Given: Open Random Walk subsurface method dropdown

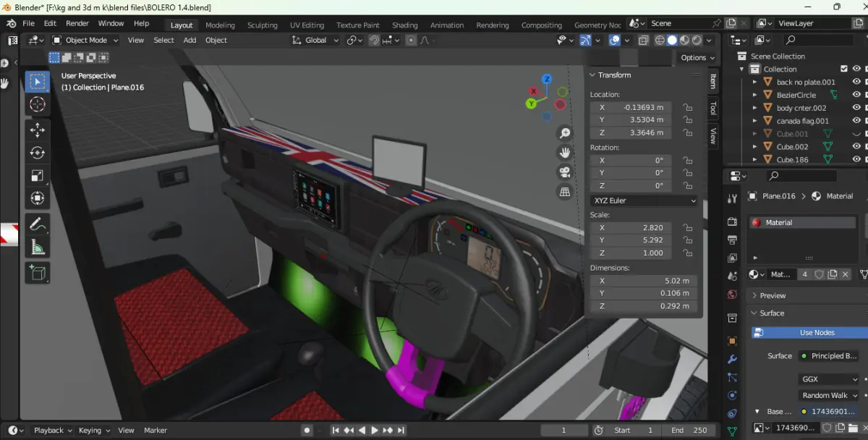Looking at the screenshot, I should (x=829, y=395).
